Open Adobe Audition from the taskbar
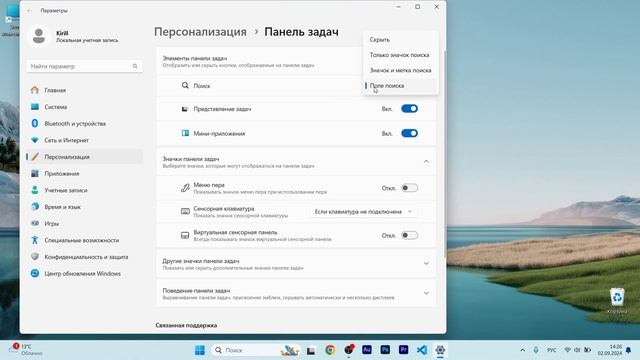 point(367,350)
